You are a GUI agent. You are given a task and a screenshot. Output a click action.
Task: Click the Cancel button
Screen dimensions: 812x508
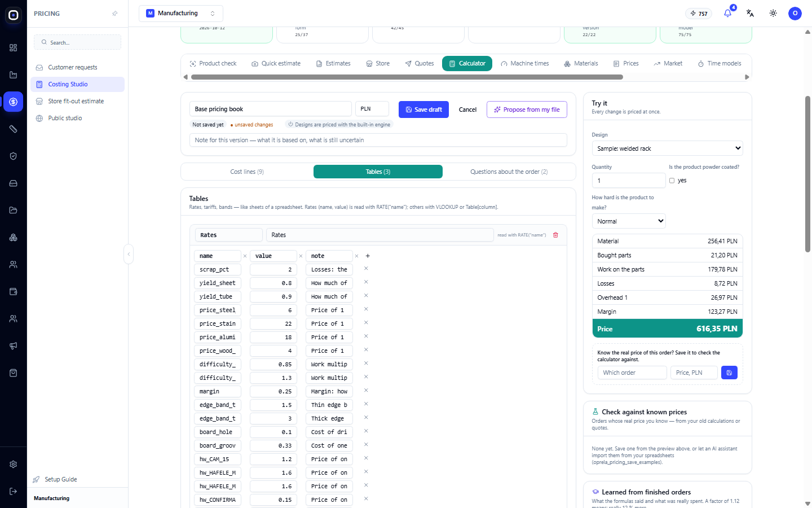click(x=467, y=110)
